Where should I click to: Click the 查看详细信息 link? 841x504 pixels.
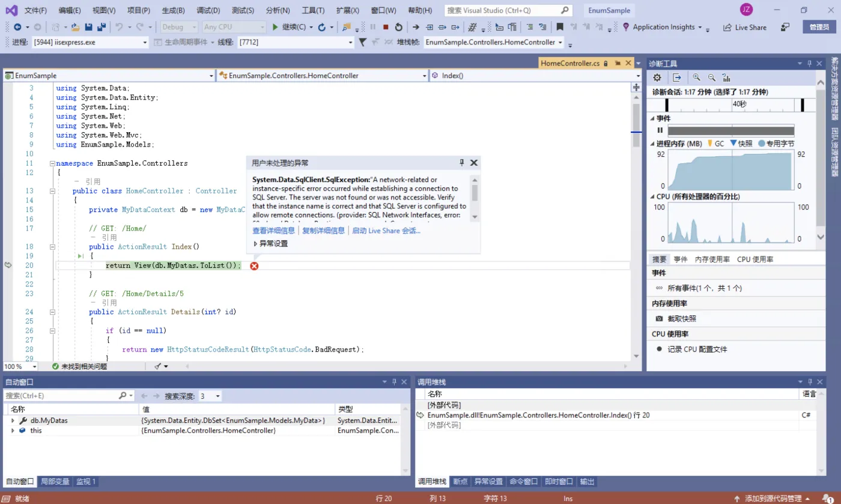pyautogui.click(x=273, y=230)
